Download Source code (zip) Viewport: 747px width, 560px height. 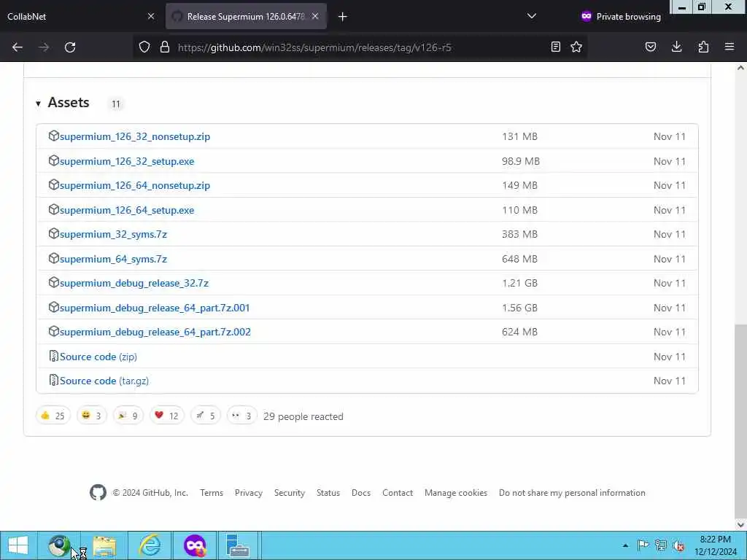pyautogui.click(x=98, y=357)
